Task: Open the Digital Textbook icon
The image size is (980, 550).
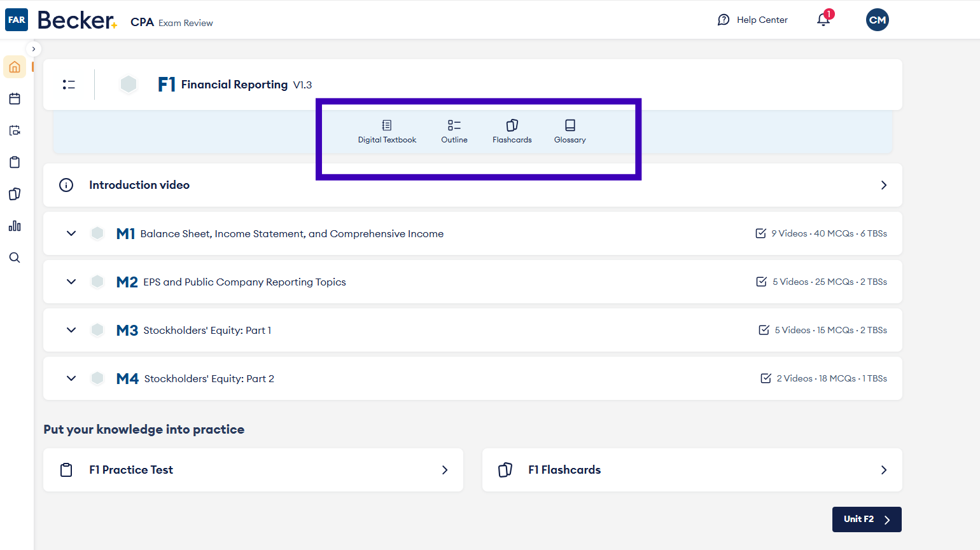Action: (x=387, y=125)
